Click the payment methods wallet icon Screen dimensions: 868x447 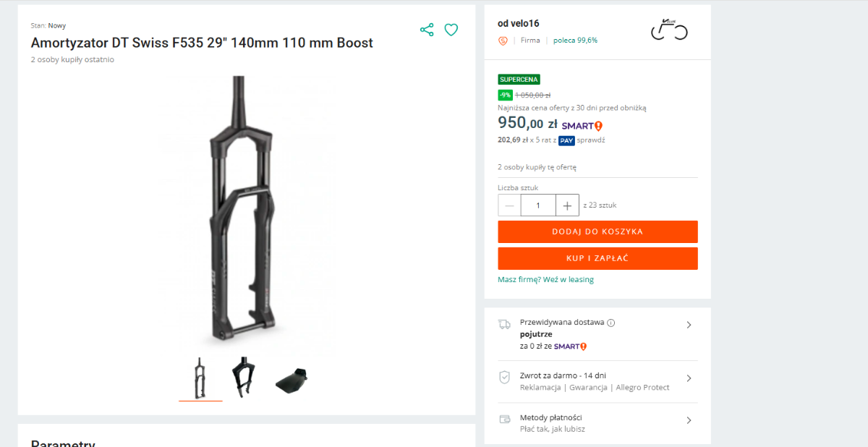(x=504, y=420)
